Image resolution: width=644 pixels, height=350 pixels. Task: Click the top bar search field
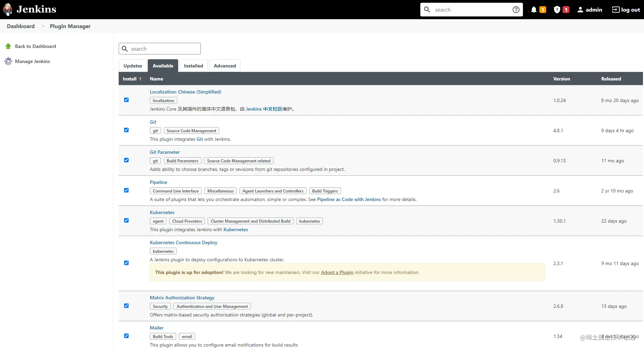tap(472, 10)
